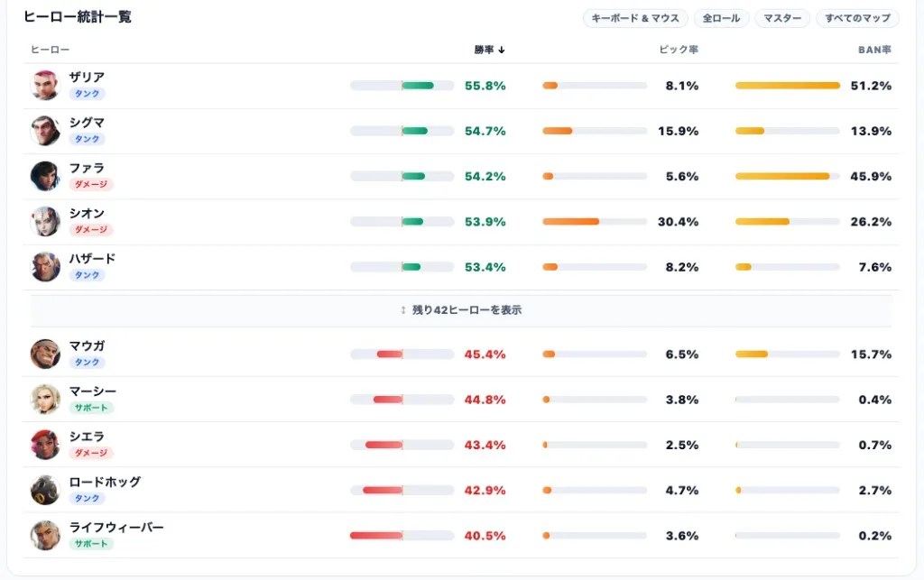Open Roadhog (ロードホッグ) hero portrait
The width and height of the screenshot is (924, 580).
coord(45,490)
